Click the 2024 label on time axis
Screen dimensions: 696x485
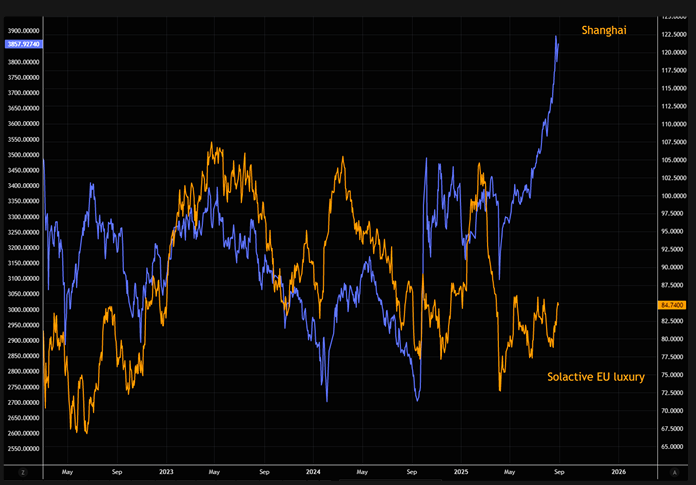pos(313,469)
